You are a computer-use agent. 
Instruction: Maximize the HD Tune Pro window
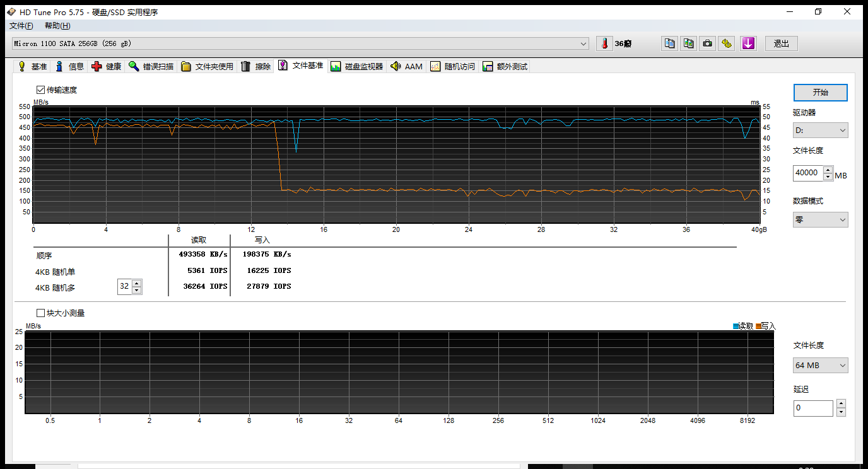pos(818,11)
